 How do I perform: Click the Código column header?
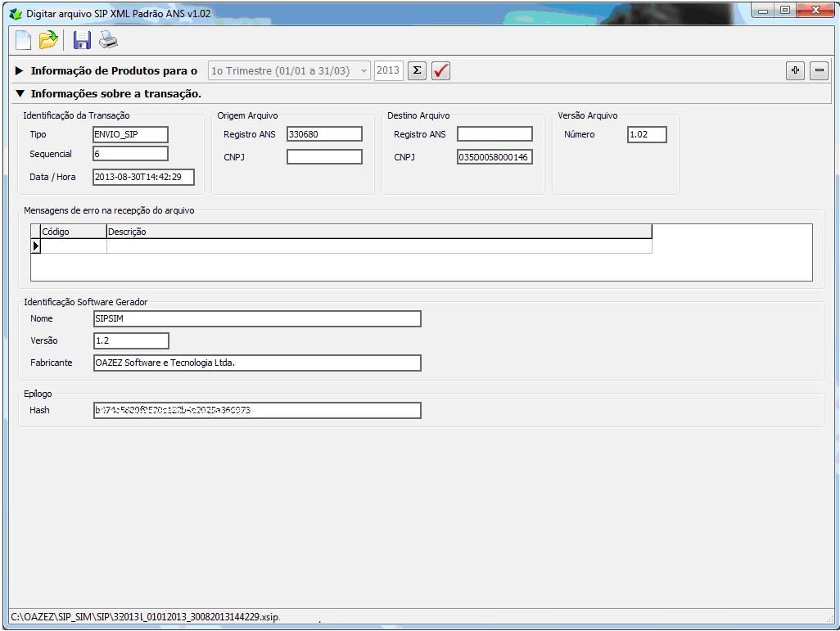point(74,232)
